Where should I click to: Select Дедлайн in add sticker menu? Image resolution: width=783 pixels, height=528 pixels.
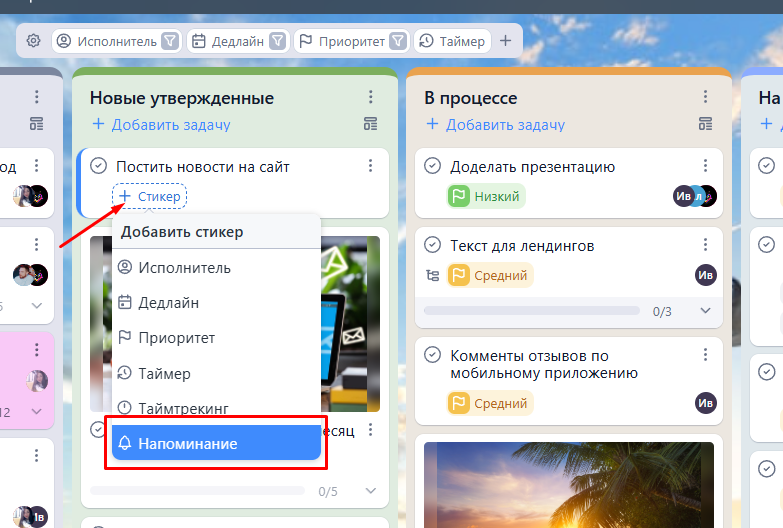(216, 303)
